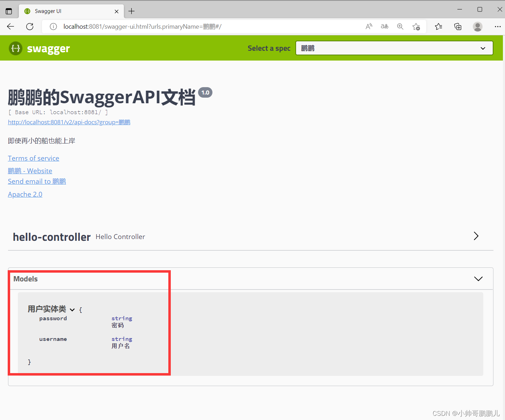
Task: Click the 1.0 version badge
Action: 205,92
